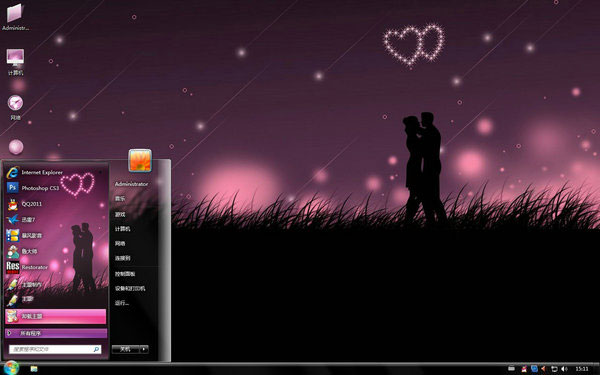The width and height of the screenshot is (600, 375).
Task: Open the Computer desktop icon
Action: tap(15, 62)
